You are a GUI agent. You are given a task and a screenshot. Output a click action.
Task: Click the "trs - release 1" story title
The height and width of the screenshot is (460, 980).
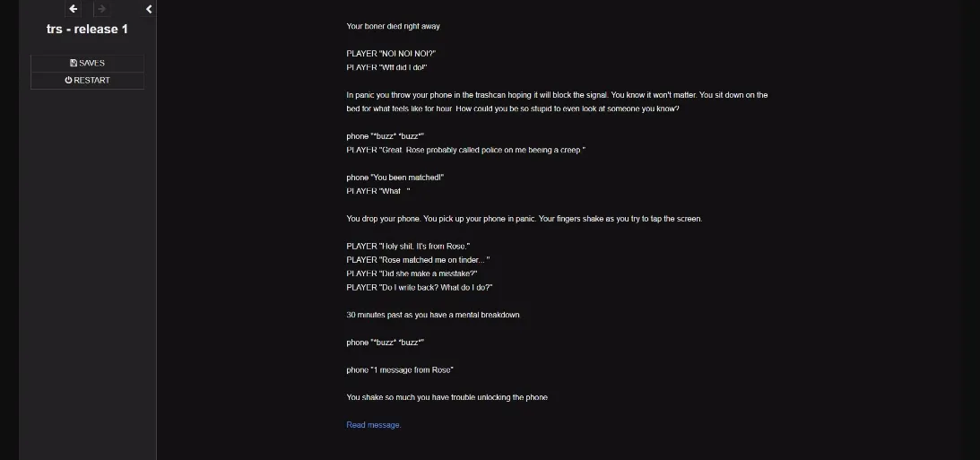pyautogui.click(x=87, y=30)
